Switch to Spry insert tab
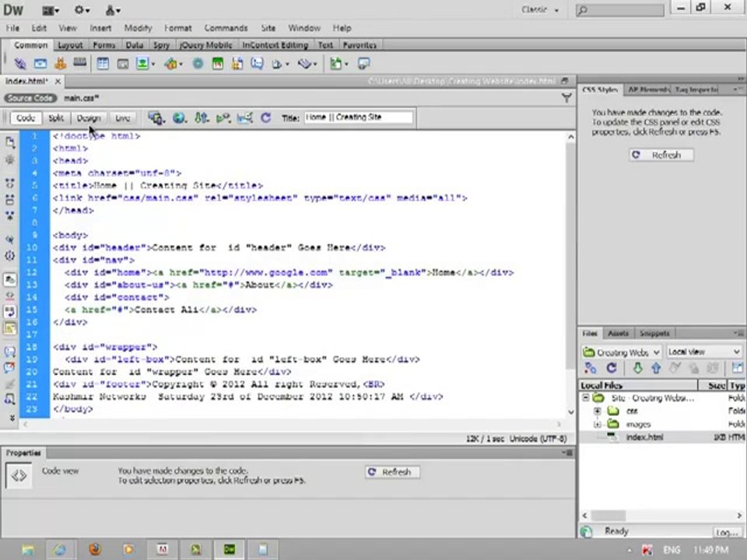747x560 pixels. pos(161,45)
